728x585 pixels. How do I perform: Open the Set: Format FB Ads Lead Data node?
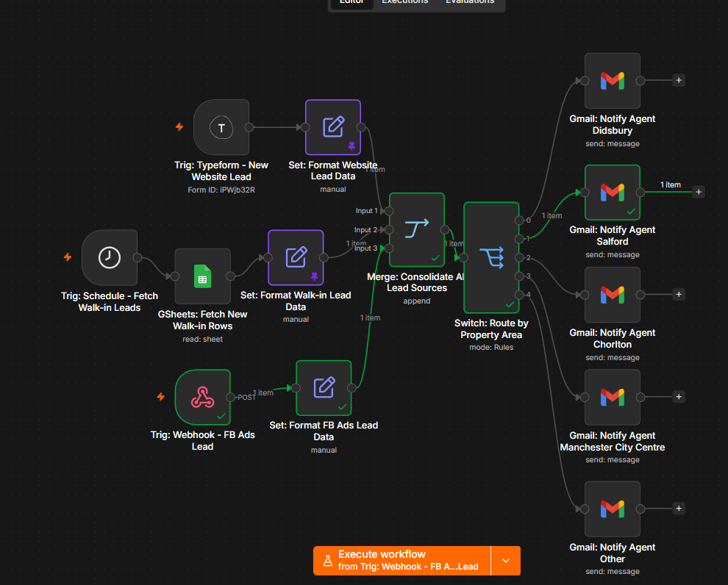(x=324, y=388)
